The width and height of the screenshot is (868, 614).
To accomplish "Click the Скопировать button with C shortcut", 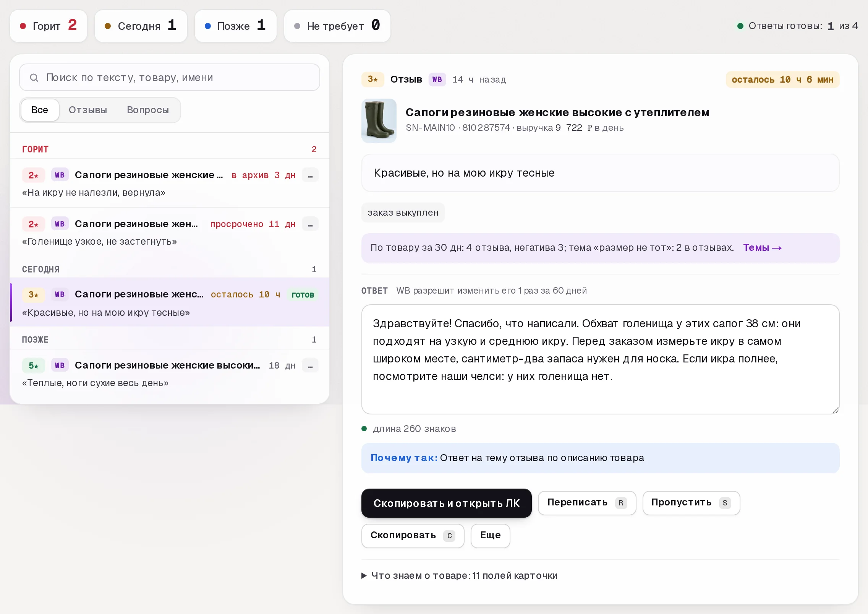I will pyautogui.click(x=413, y=536).
